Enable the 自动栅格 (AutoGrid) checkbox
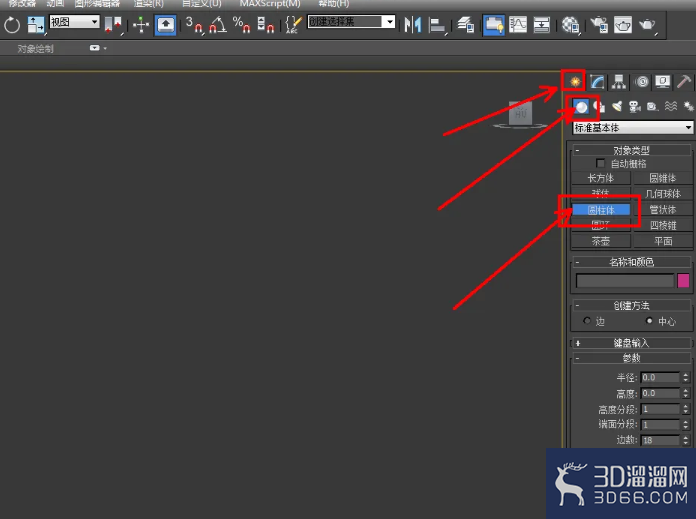Screen dimensions: 696x519 pos(600,163)
